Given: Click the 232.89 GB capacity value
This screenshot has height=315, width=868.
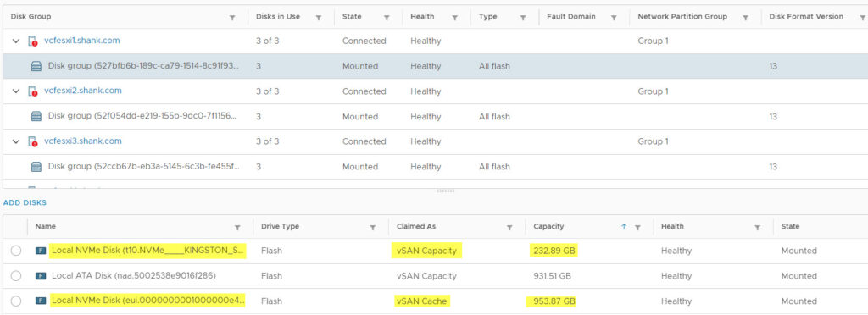Looking at the screenshot, I should pyautogui.click(x=554, y=251).
